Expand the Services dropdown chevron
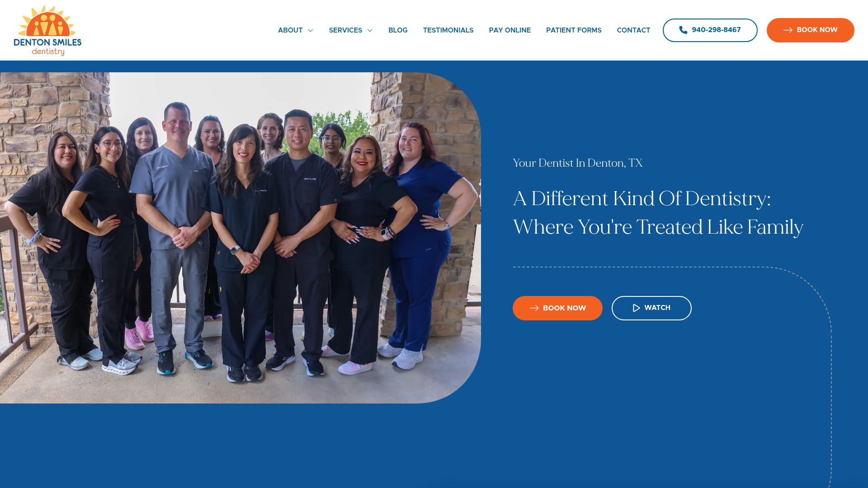The height and width of the screenshot is (488, 868). (370, 31)
